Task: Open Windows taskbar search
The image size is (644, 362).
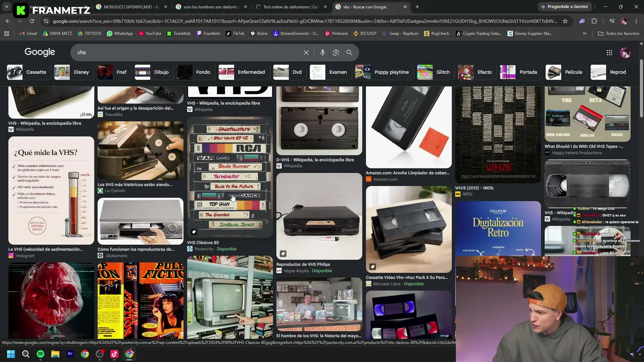Action: pos(26,354)
